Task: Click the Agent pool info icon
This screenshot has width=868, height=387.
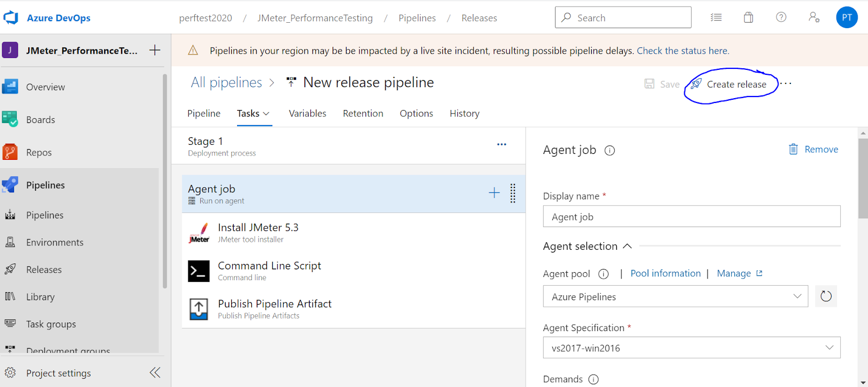Action: 603,274
